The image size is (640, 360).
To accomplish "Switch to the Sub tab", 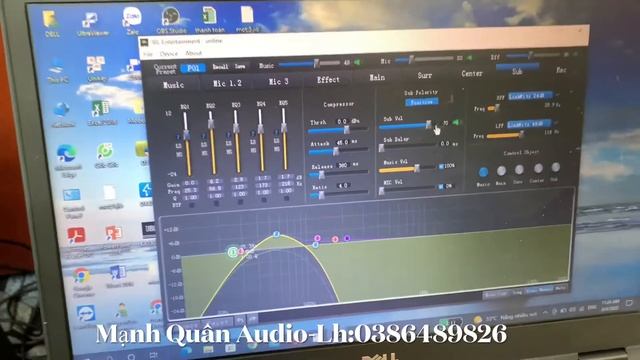I will point(517,70).
